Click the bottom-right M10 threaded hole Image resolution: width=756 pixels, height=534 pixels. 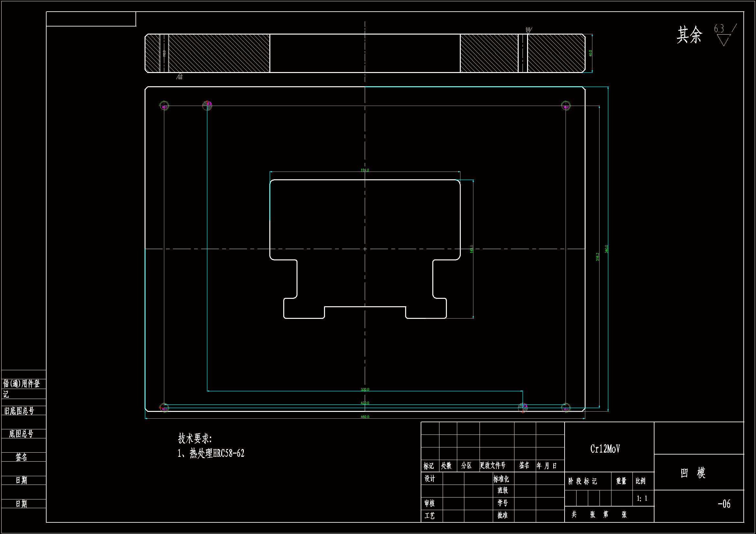click(566, 408)
